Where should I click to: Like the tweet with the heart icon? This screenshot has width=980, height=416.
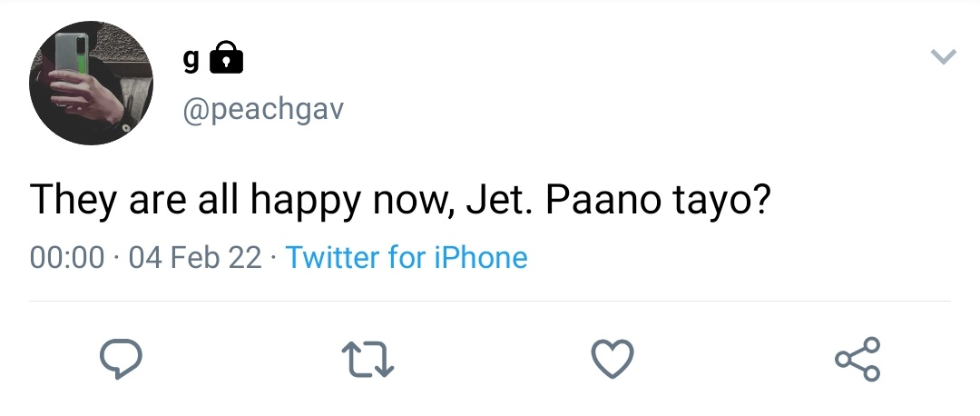point(612,359)
